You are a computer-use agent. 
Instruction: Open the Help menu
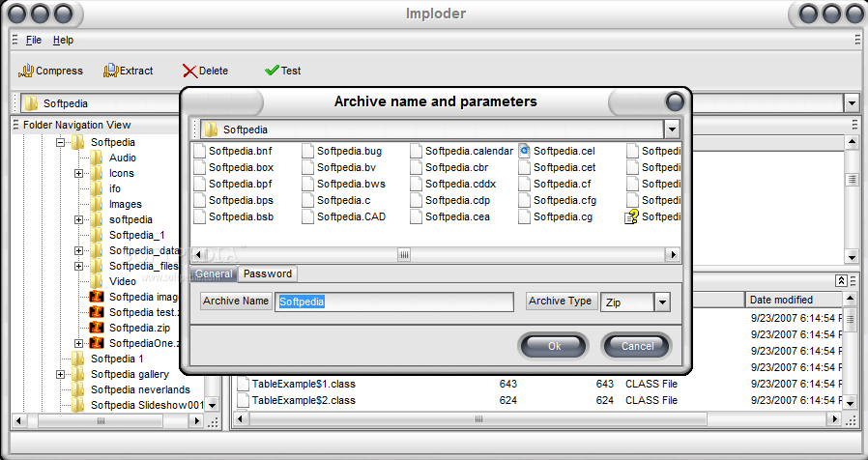63,40
